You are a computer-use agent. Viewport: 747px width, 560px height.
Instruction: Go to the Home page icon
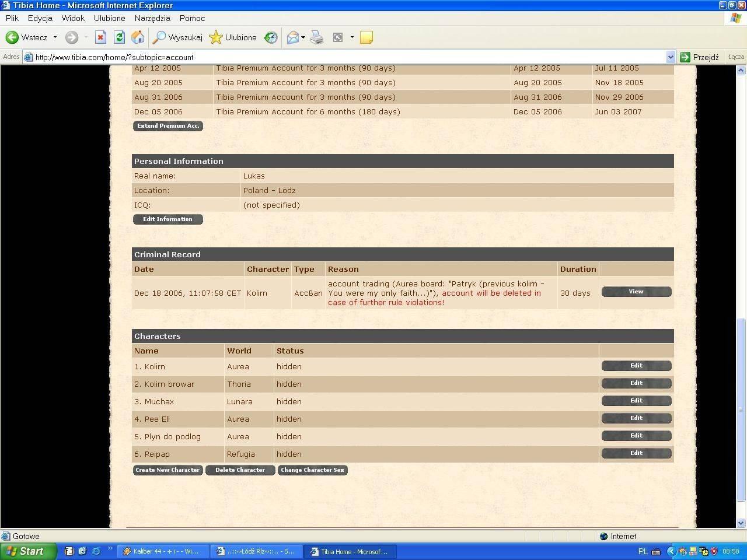(138, 37)
